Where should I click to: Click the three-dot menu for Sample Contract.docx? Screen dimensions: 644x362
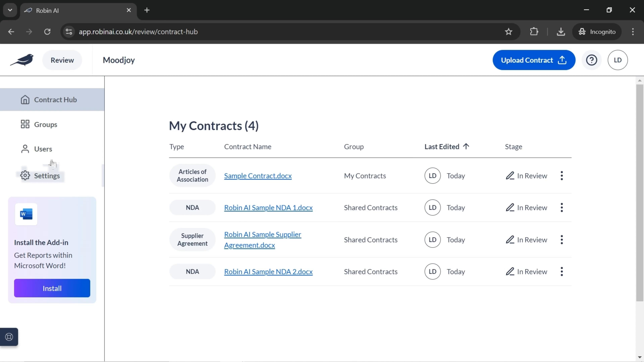[x=562, y=175]
